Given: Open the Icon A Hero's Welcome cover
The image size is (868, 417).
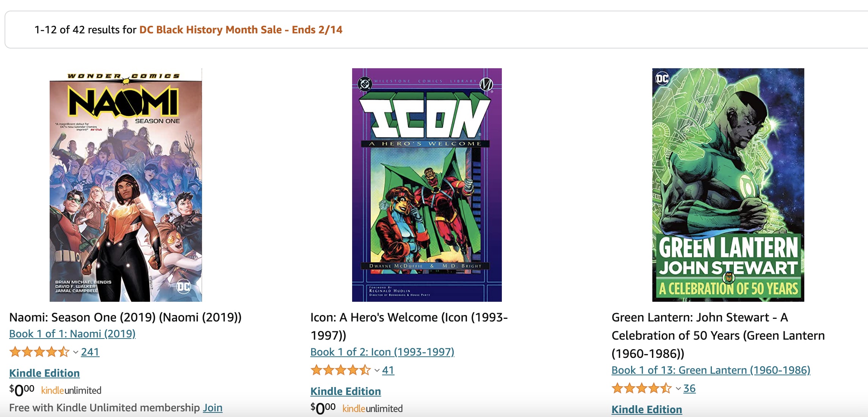Looking at the screenshot, I should click(427, 185).
